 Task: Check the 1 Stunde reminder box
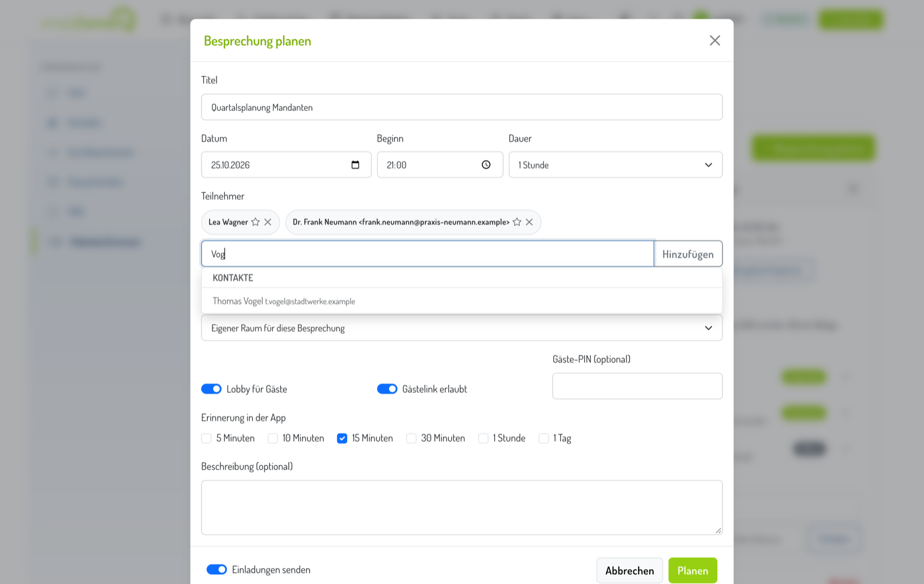coord(483,438)
